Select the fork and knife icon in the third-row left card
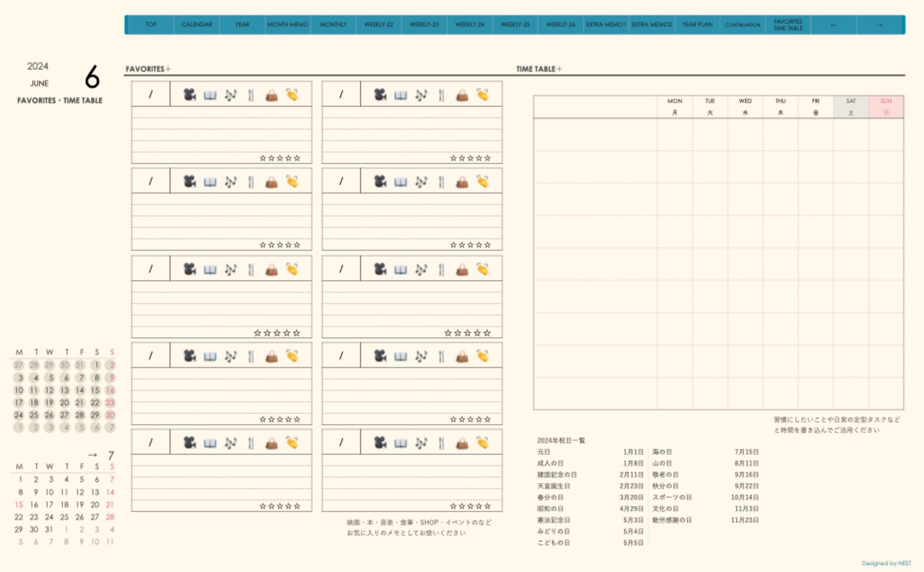The image size is (924, 572). (250, 269)
